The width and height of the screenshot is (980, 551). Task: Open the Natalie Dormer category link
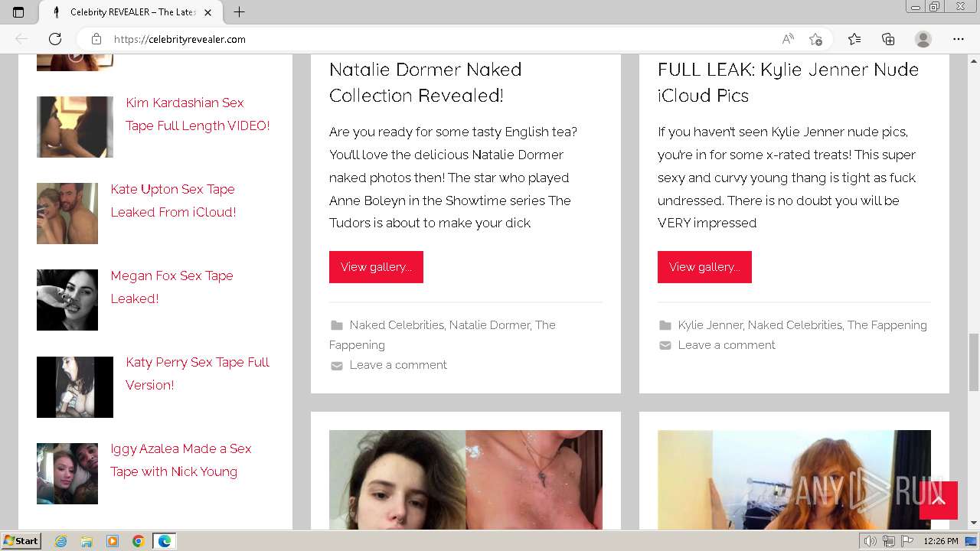click(x=489, y=325)
